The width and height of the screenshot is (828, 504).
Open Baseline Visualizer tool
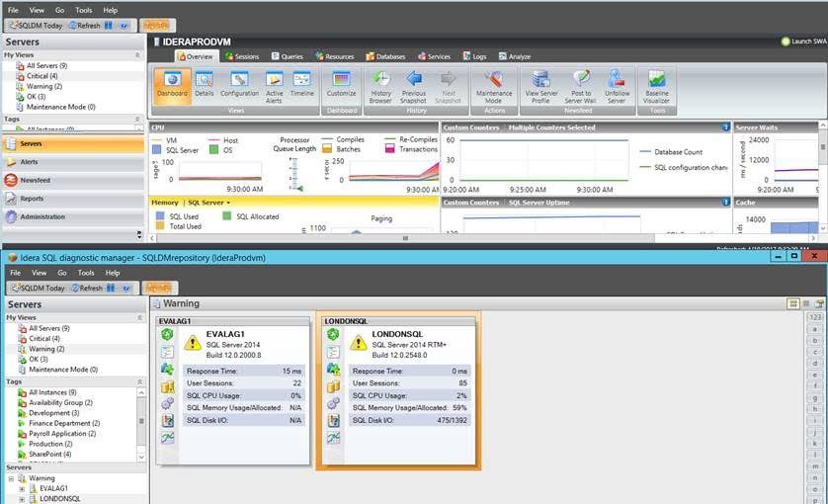[x=657, y=87]
